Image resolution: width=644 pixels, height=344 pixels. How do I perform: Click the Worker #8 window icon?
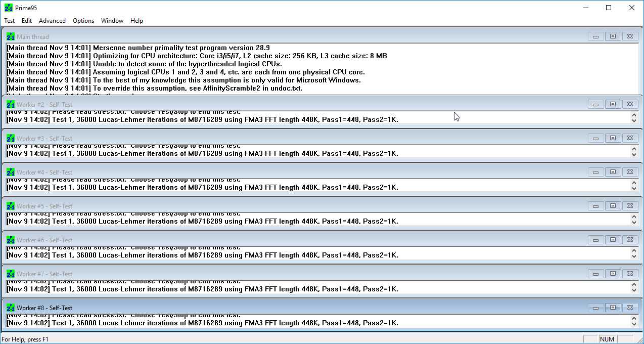(11, 308)
